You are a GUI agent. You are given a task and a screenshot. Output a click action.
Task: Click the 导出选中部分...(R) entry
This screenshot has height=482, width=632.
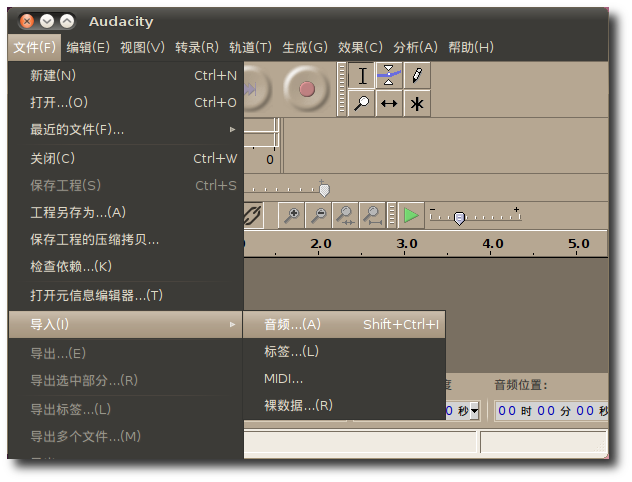[x=126, y=380]
